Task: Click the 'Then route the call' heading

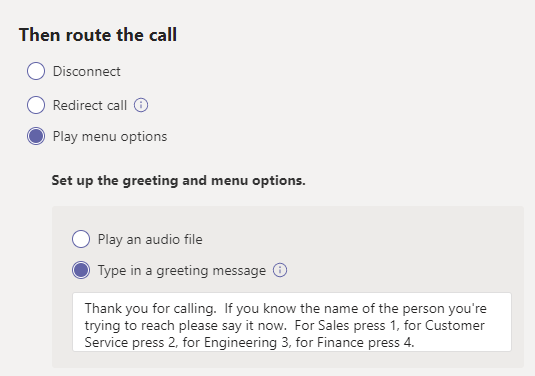Action: [98, 35]
